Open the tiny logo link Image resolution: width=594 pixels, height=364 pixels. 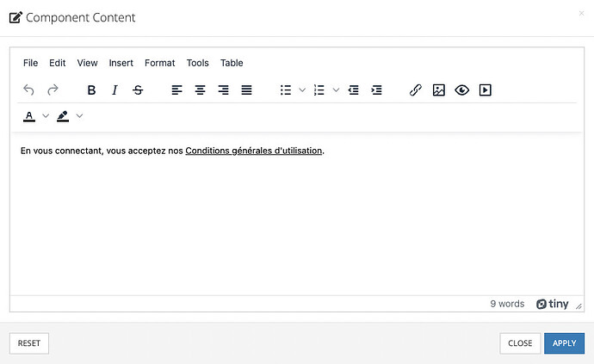(553, 304)
